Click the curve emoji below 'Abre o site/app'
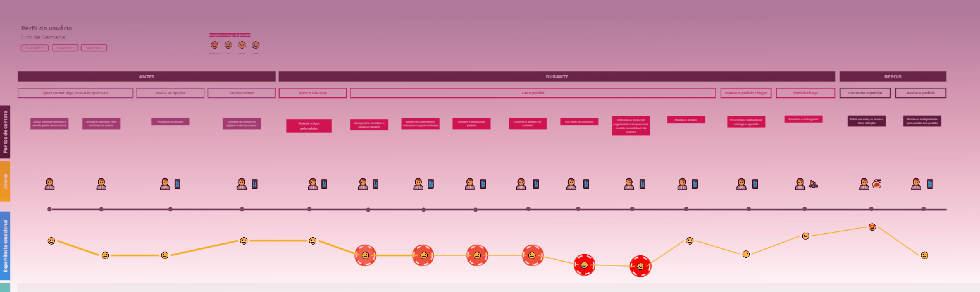 coord(313,241)
